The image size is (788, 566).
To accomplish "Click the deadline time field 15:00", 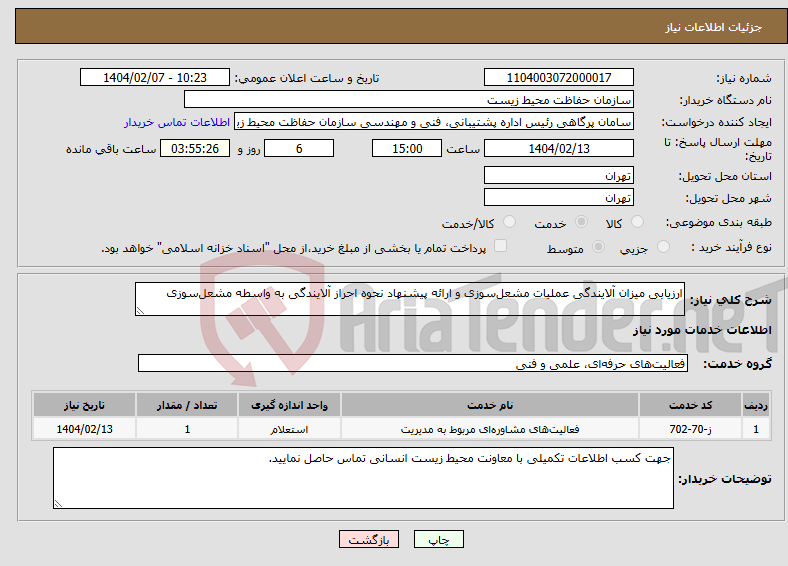I will [x=407, y=148].
